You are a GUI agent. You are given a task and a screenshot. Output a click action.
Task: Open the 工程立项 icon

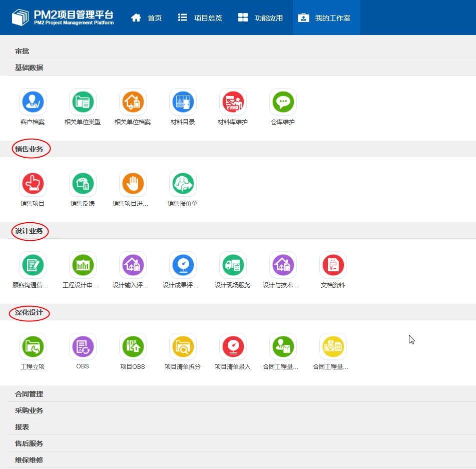33,346
